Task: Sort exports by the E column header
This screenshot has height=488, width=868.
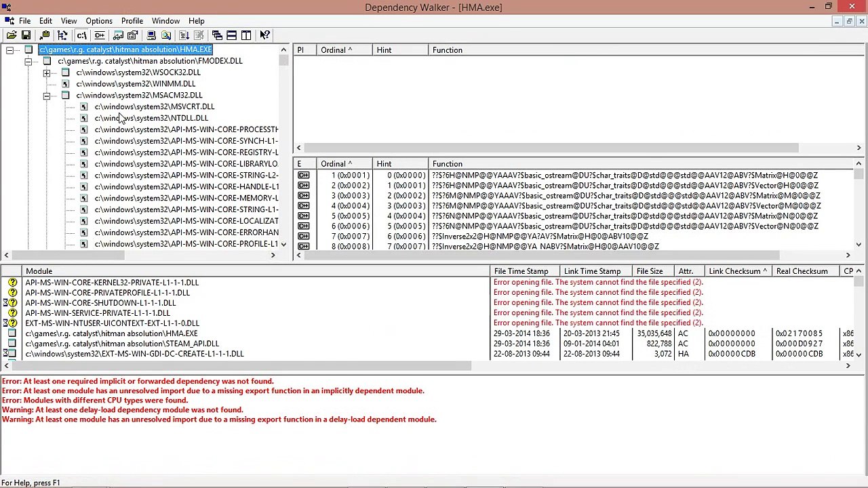Action: [x=304, y=164]
